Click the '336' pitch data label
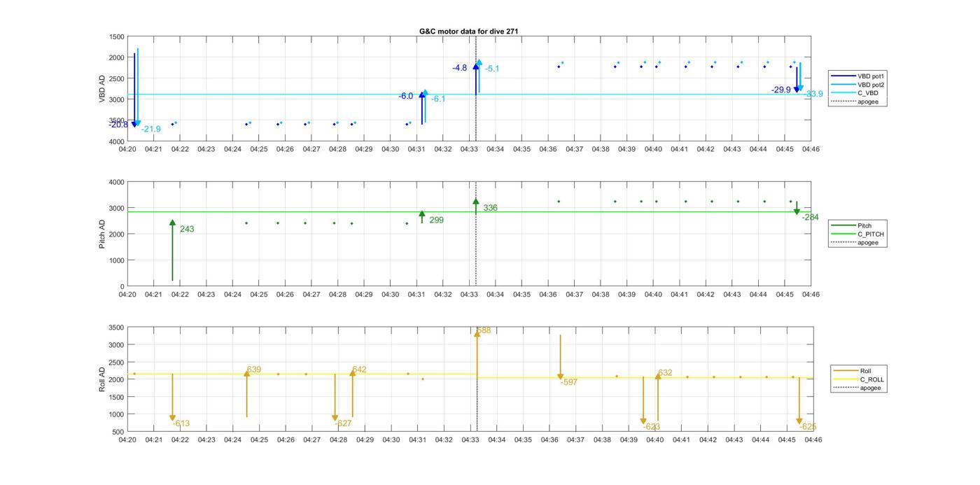The width and height of the screenshot is (980, 485). point(490,208)
